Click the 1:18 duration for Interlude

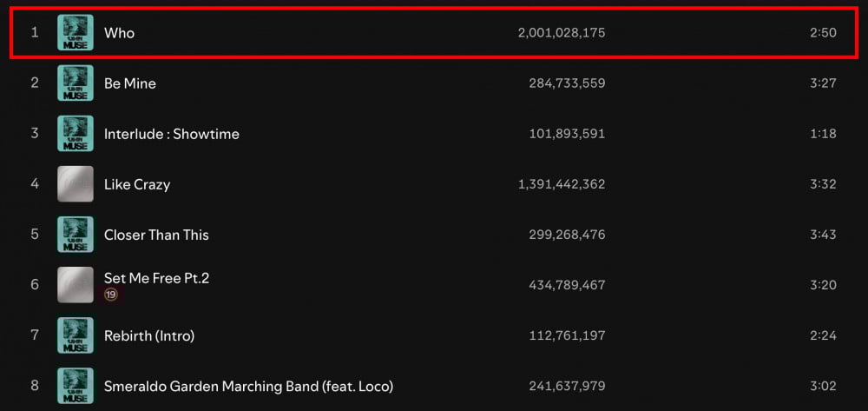pos(825,134)
